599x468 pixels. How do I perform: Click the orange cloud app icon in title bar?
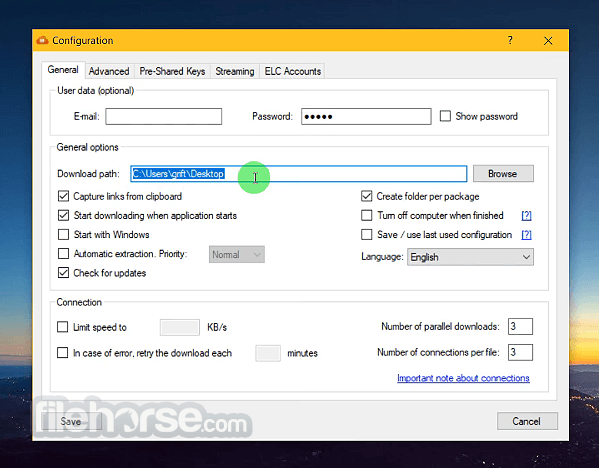coord(42,40)
